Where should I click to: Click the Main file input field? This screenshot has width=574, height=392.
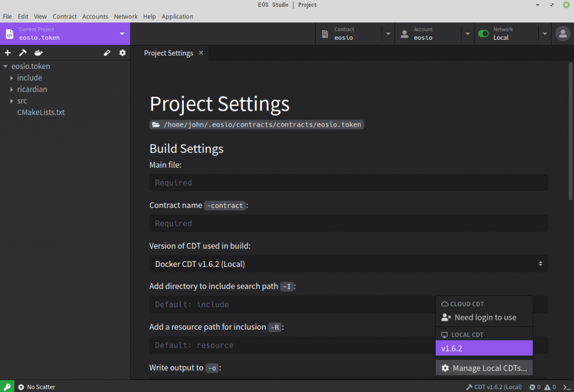[x=348, y=183]
